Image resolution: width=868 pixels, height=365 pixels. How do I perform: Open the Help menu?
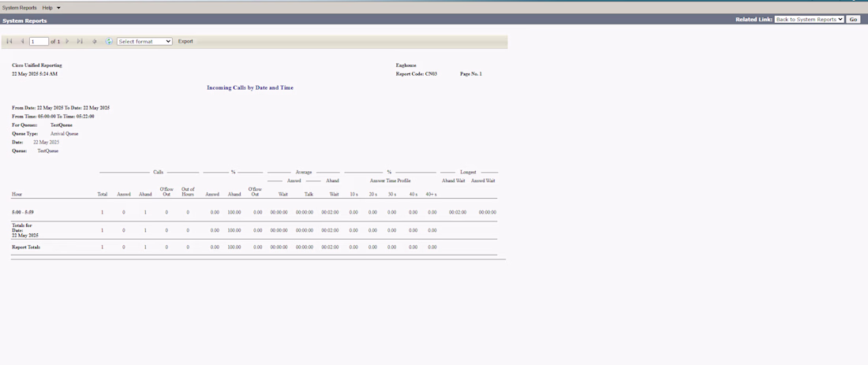51,8
